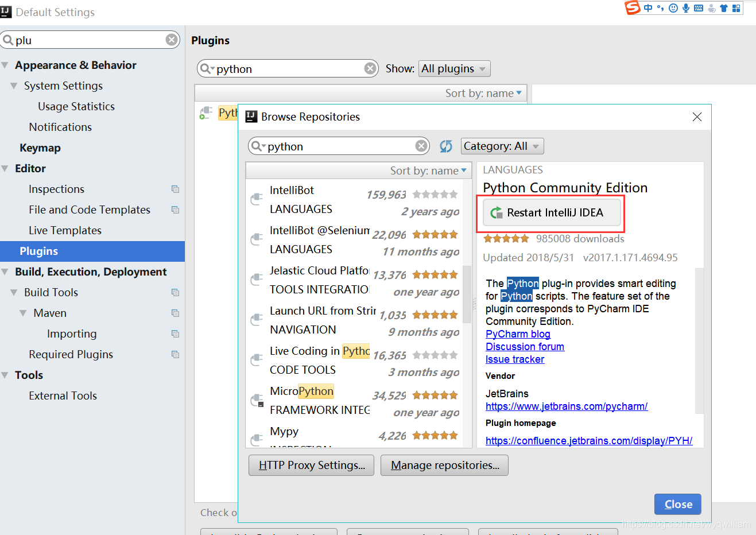Select Notifications settings page
756x535 pixels.
tap(60, 127)
